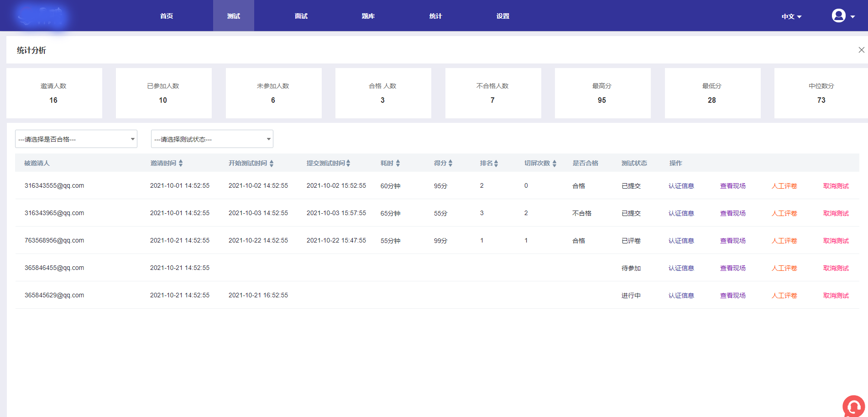Viewport: 868px width, 417px height.
Task: Click 查看现场 for 365846455@qq.com
Action: click(x=733, y=268)
